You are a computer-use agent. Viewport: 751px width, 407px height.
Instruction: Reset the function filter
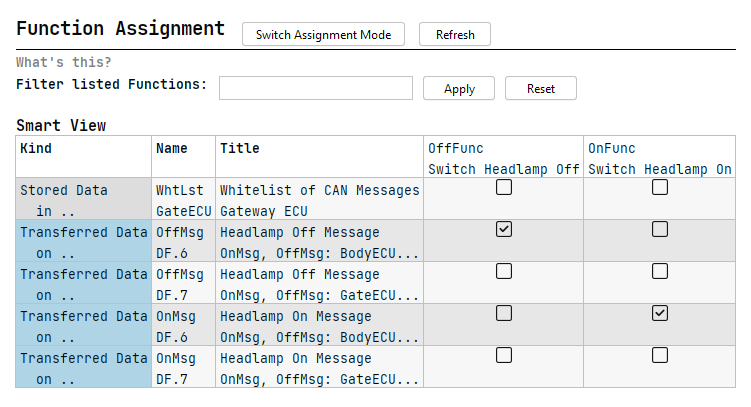[541, 89]
